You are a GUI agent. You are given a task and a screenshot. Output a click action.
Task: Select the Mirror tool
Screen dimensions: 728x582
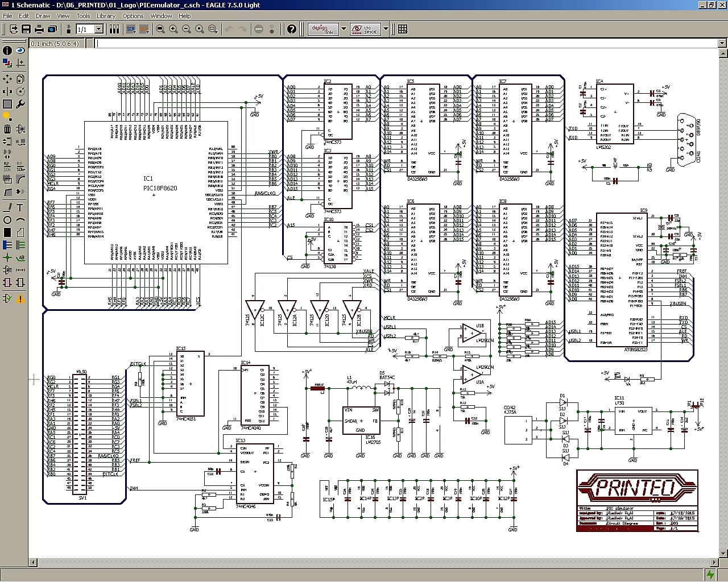click(7, 92)
